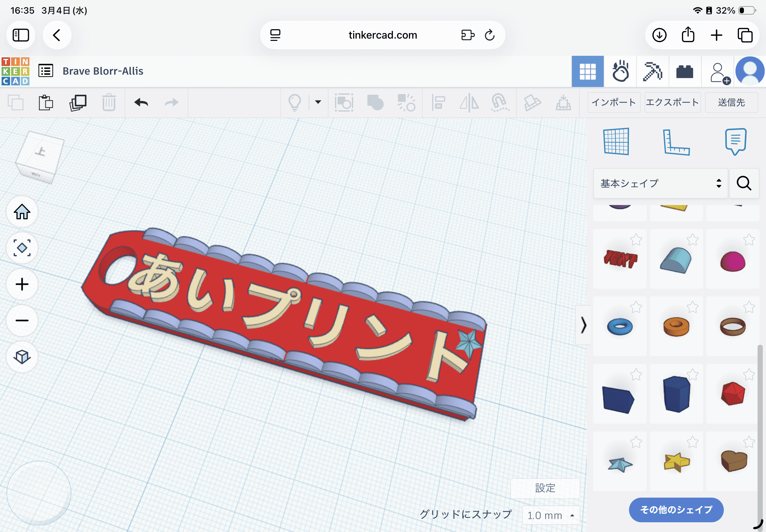Toggle orthographic view with the cube icon

coord(22,357)
